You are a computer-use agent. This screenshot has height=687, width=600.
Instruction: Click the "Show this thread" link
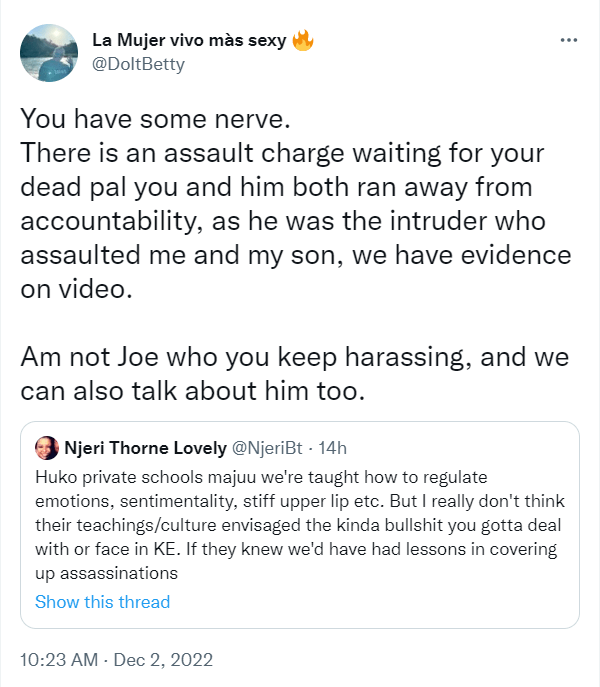[102, 602]
